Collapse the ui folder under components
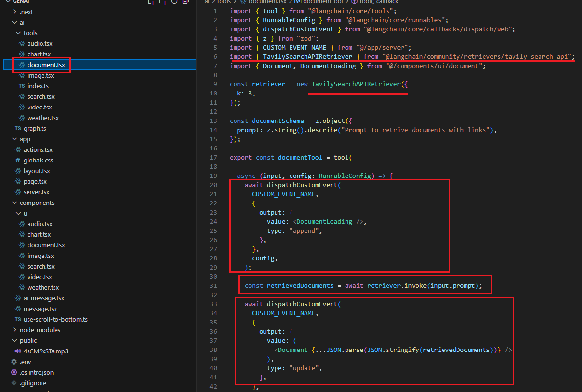 [18, 214]
